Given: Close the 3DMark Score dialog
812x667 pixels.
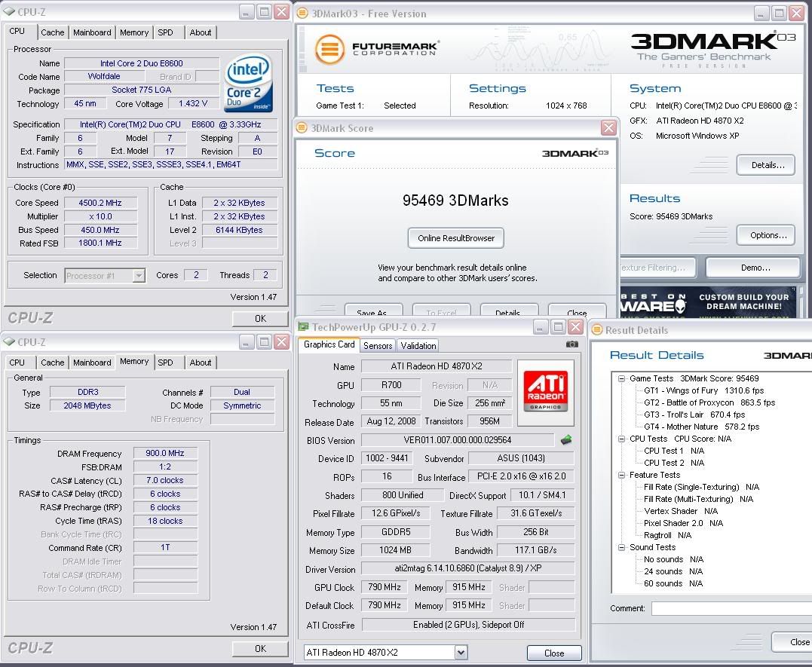Looking at the screenshot, I should pos(608,127).
